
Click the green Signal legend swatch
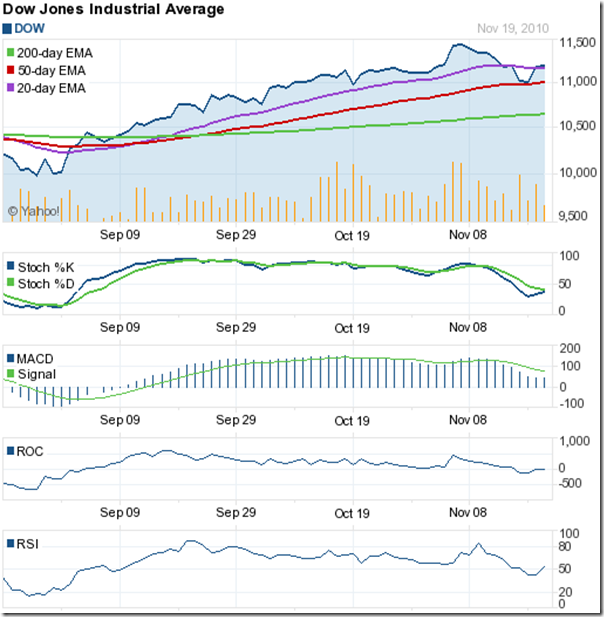(11, 373)
